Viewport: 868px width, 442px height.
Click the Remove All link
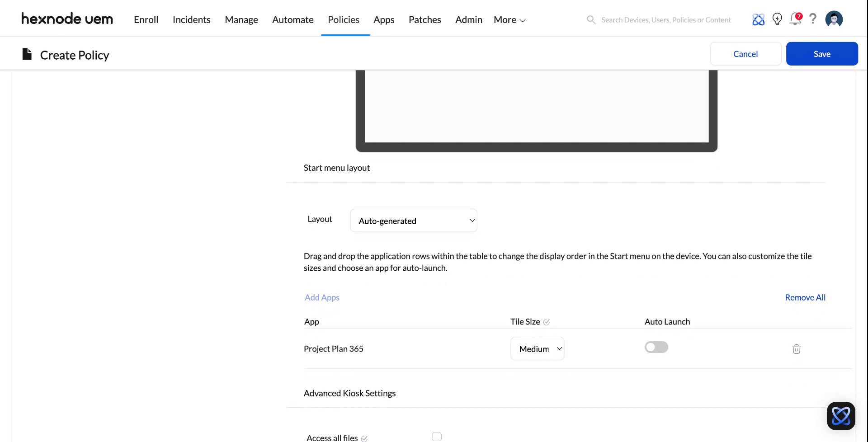click(x=805, y=297)
